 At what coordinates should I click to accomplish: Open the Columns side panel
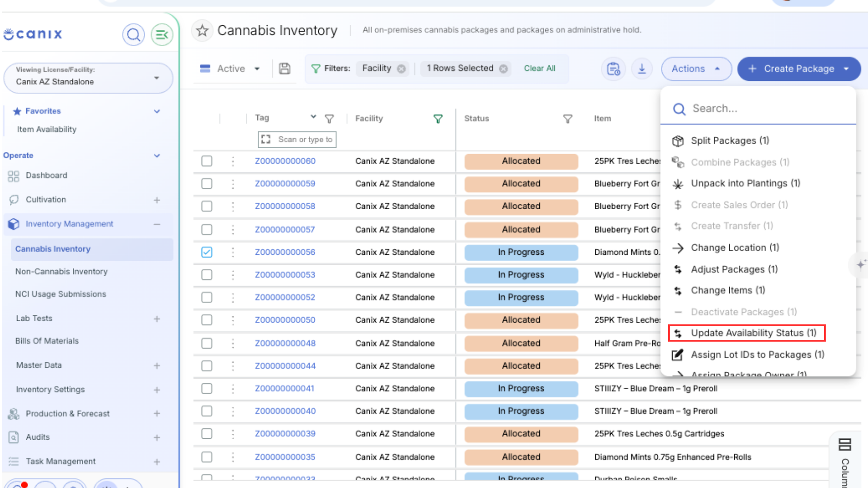pyautogui.click(x=845, y=461)
